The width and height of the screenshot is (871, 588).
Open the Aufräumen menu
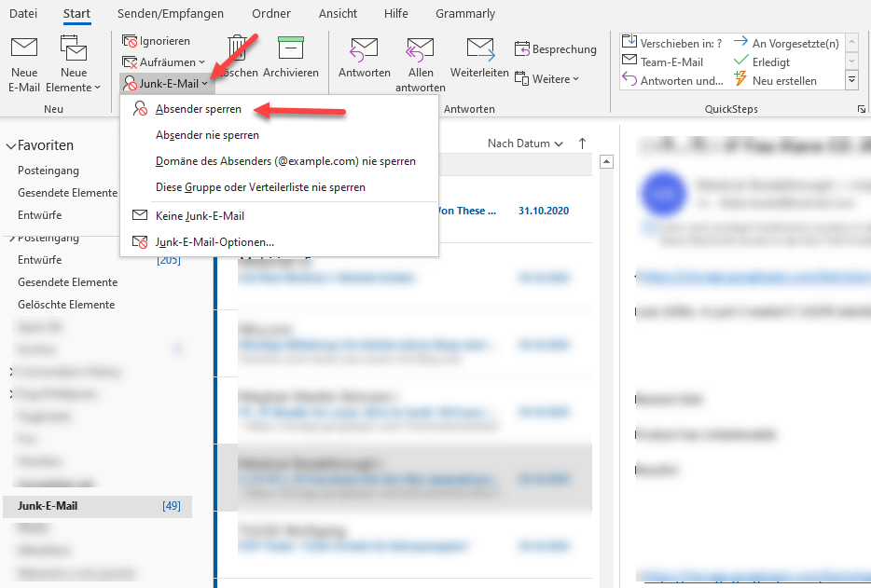pyautogui.click(x=164, y=62)
